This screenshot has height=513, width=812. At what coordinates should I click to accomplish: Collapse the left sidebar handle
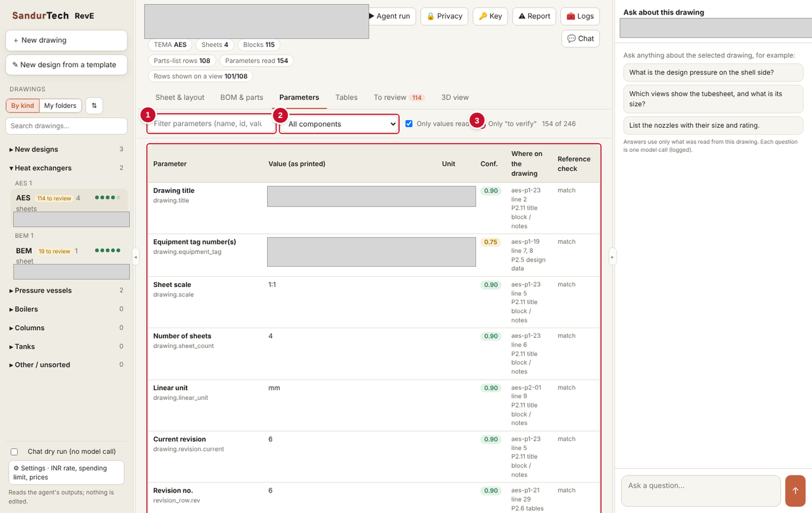[136, 256]
